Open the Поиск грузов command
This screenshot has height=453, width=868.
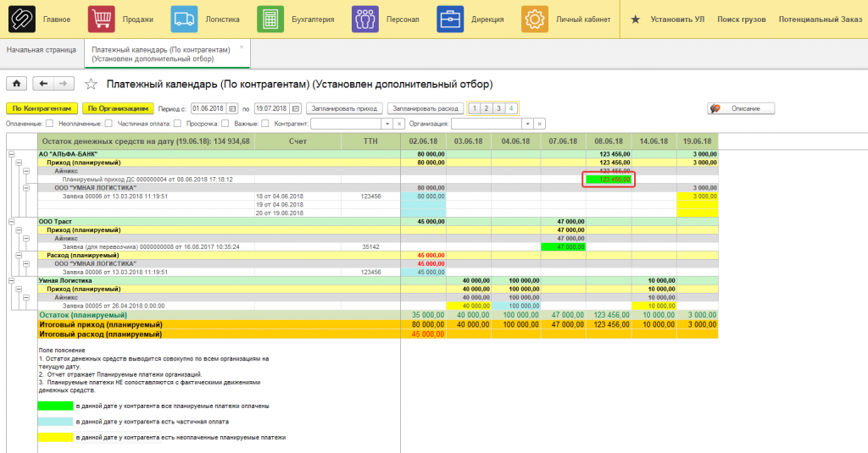pos(741,19)
